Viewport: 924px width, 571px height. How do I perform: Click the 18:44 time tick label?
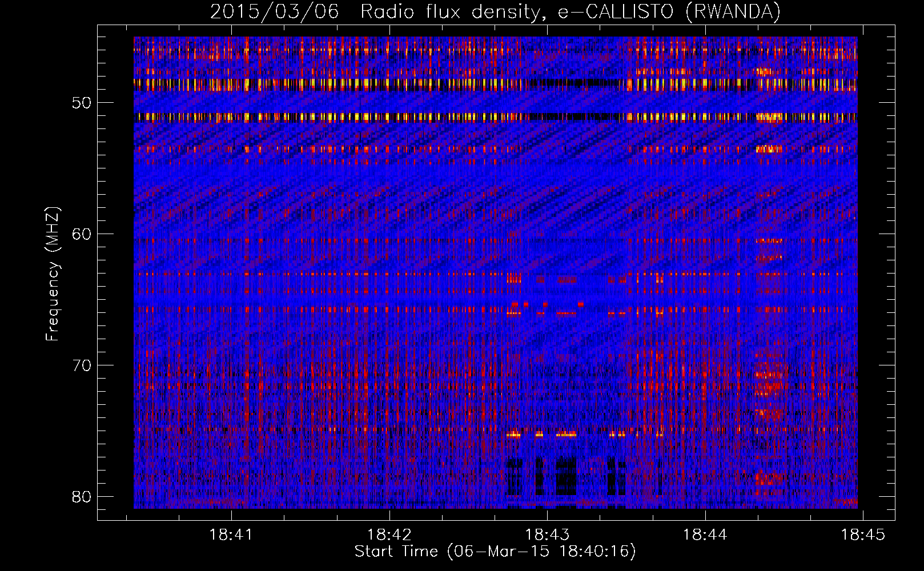(705, 535)
